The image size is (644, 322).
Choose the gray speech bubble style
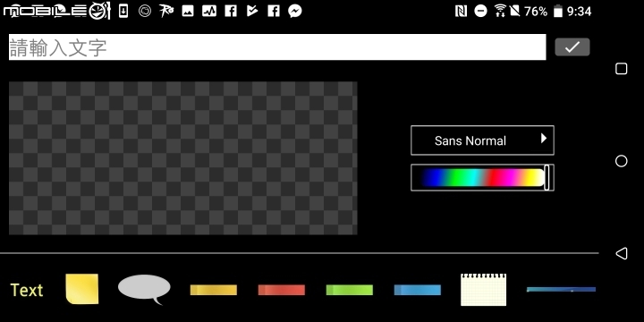[144, 289]
